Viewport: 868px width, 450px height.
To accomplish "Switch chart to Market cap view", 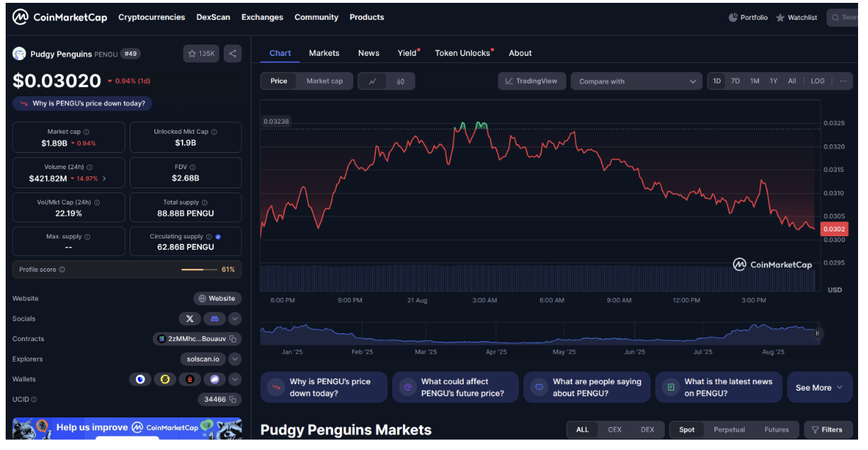I will coord(324,81).
